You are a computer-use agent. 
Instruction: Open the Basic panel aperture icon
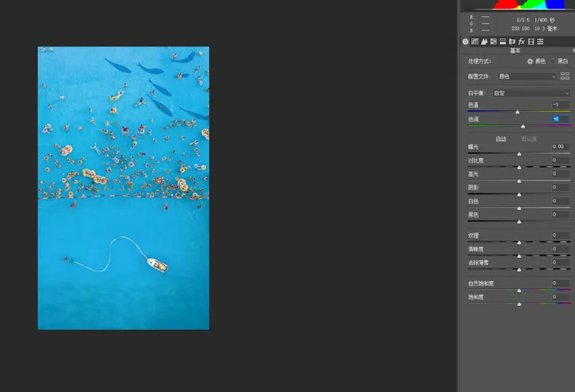[466, 42]
